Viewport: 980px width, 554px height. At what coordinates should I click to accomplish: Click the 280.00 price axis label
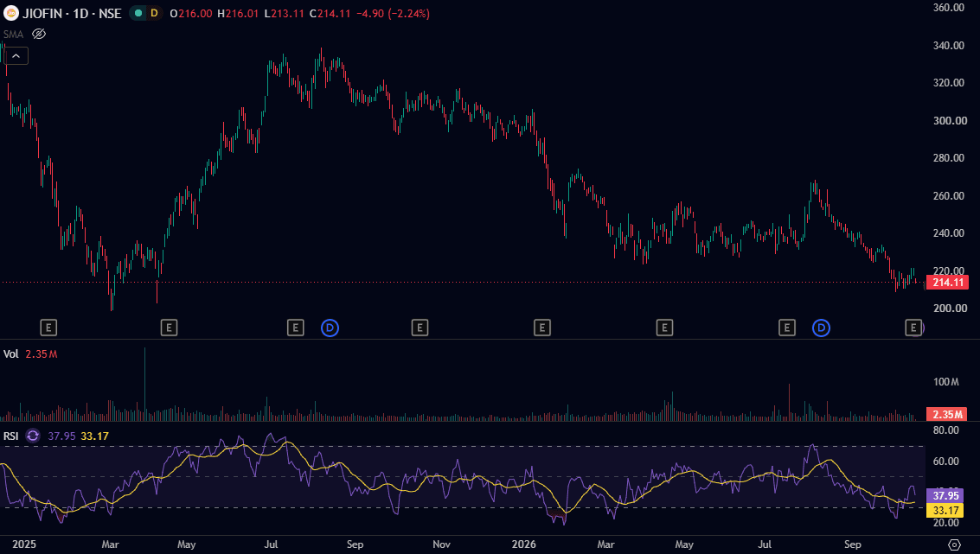[949, 158]
